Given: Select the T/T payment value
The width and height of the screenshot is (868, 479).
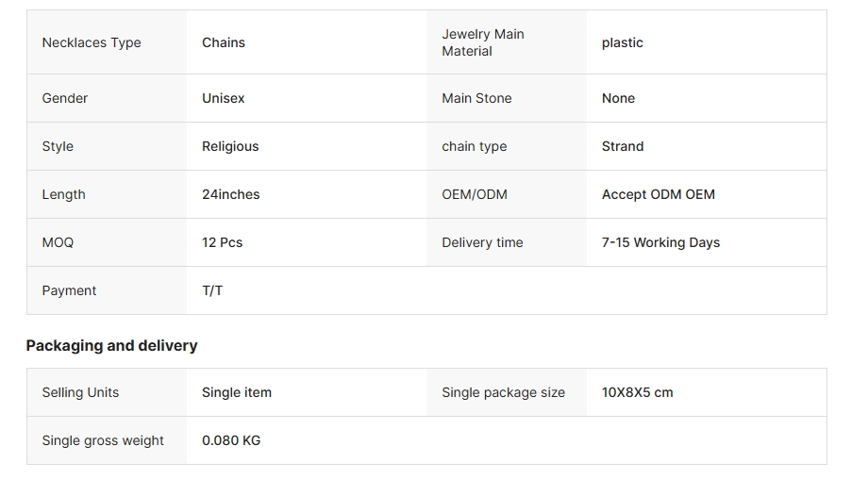Looking at the screenshot, I should tap(212, 290).
